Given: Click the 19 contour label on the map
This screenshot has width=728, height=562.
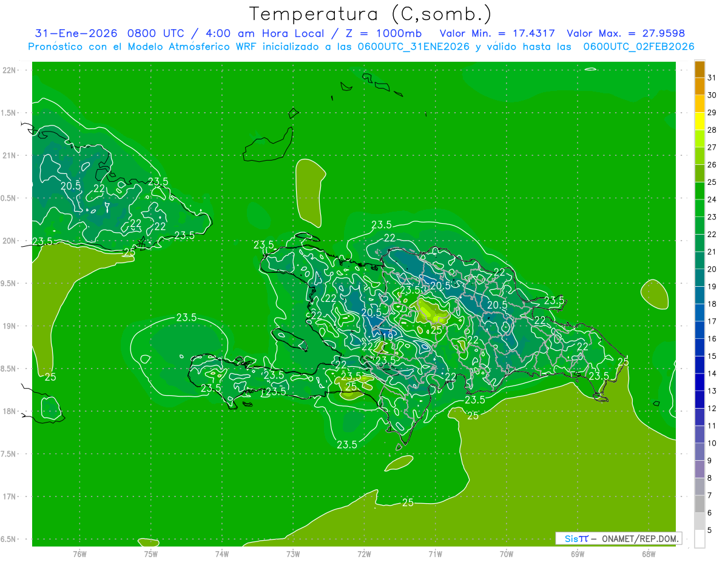Looking at the screenshot, I should [387, 335].
